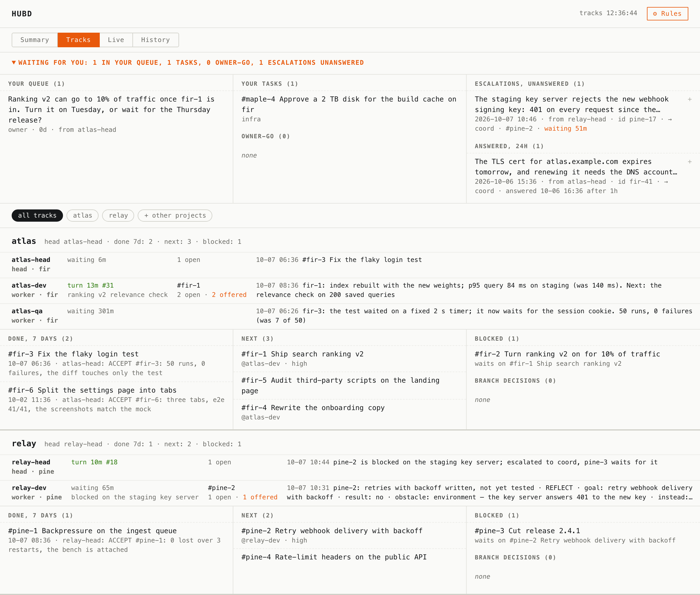Click the atlas-qa log entry at 10-07 06:26
The image size is (700, 595).
474,316
